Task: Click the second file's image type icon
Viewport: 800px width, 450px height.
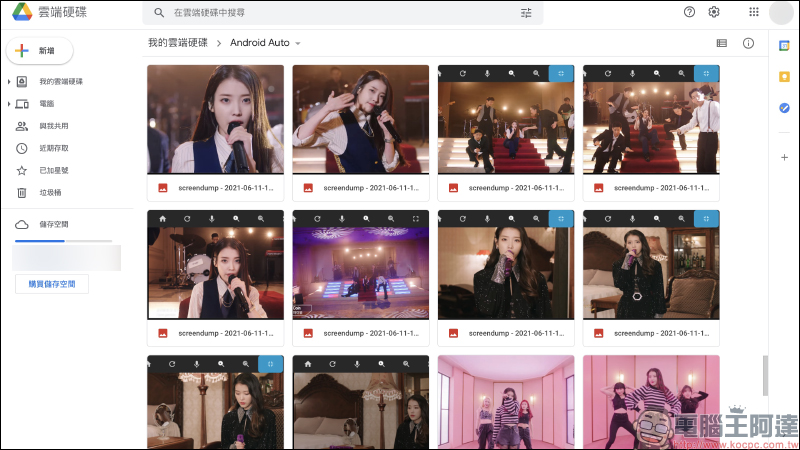Action: 308,188
